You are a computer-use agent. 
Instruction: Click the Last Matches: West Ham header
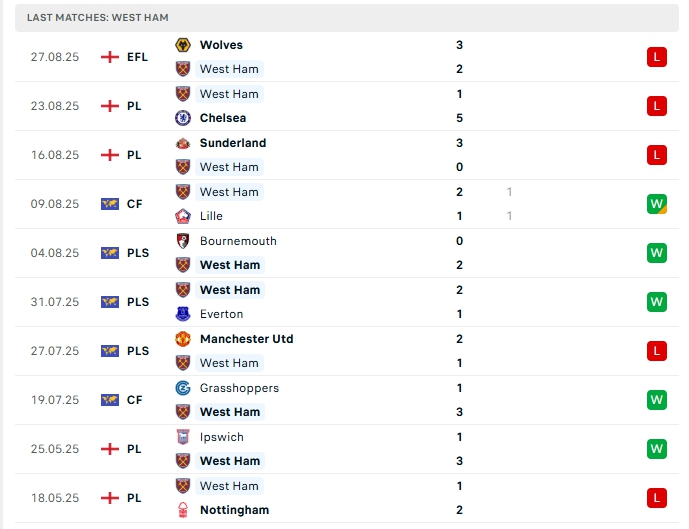pyautogui.click(x=98, y=18)
